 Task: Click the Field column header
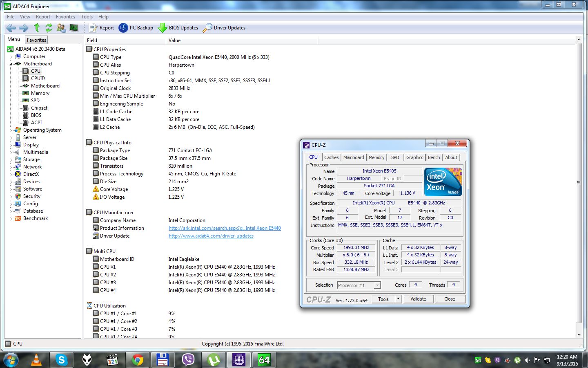coord(125,40)
